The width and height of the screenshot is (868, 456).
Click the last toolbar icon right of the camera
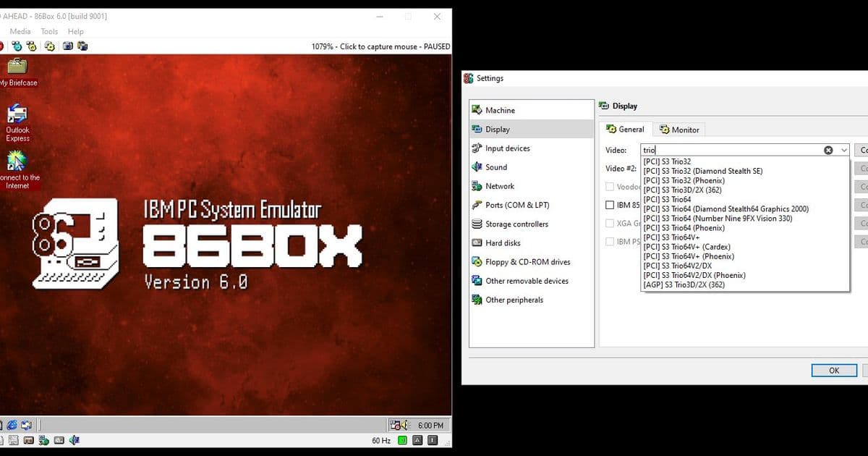(x=82, y=46)
